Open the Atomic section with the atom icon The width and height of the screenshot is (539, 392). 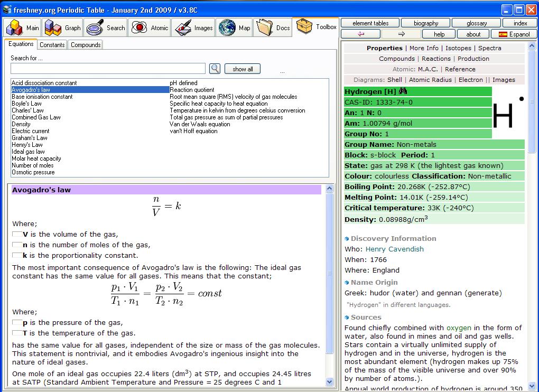pos(149,27)
